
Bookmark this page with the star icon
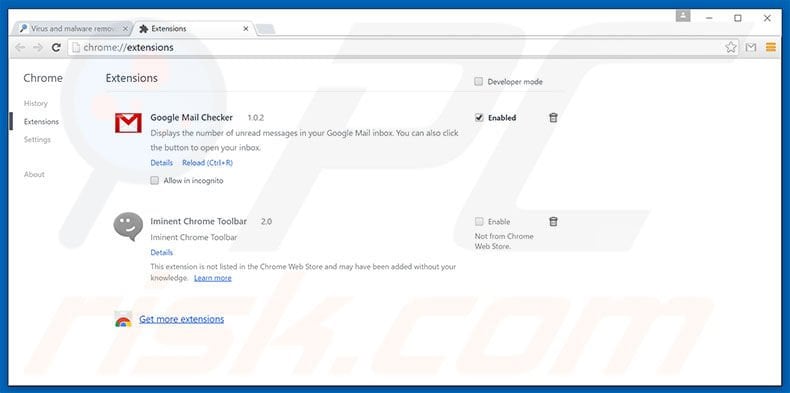point(731,47)
